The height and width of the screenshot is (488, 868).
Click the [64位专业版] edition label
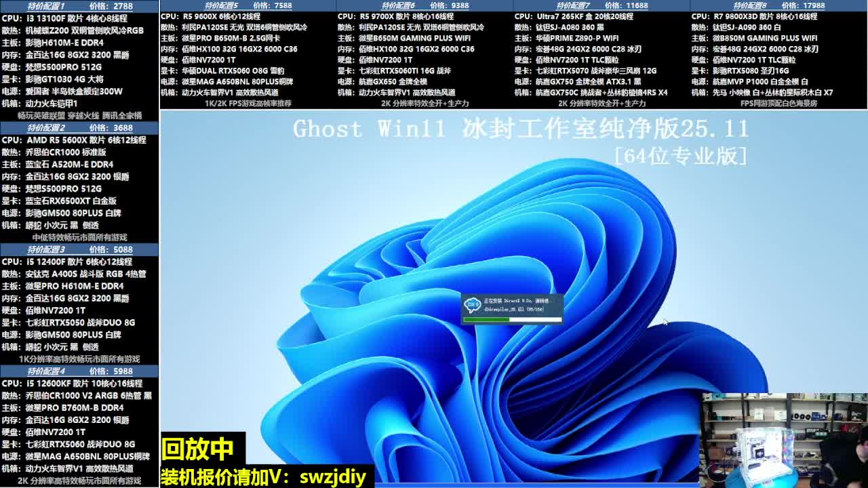[680, 156]
